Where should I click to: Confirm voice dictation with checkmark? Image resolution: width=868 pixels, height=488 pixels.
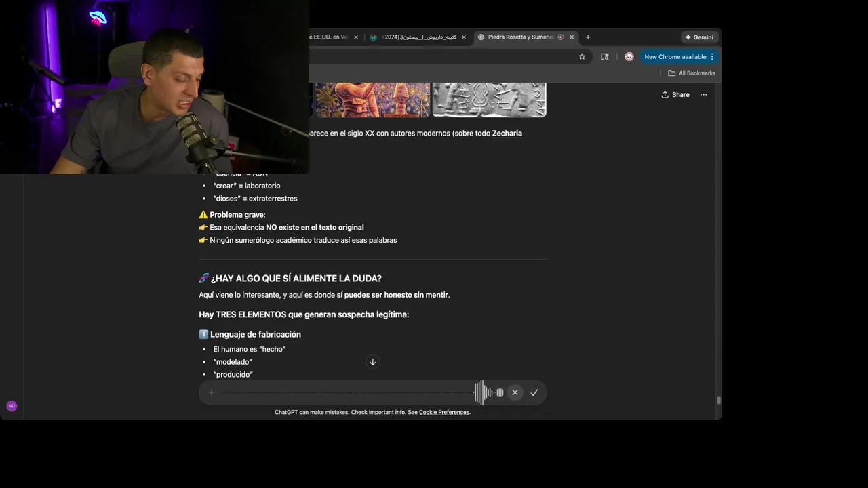tap(534, 392)
